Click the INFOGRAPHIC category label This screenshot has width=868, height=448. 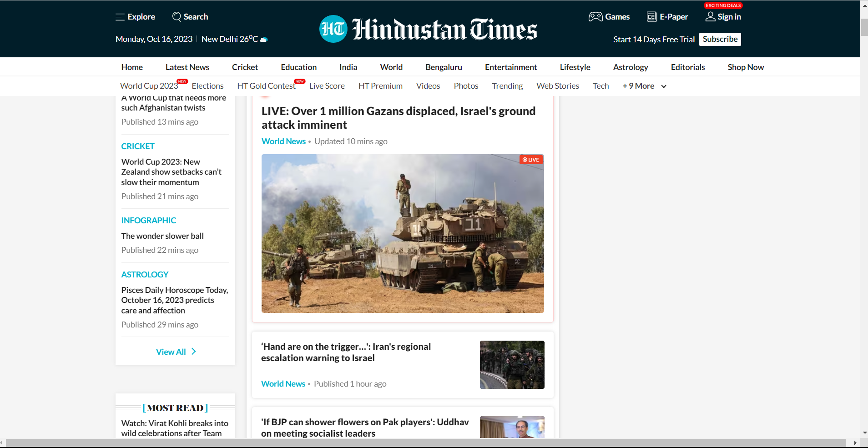pyautogui.click(x=148, y=221)
